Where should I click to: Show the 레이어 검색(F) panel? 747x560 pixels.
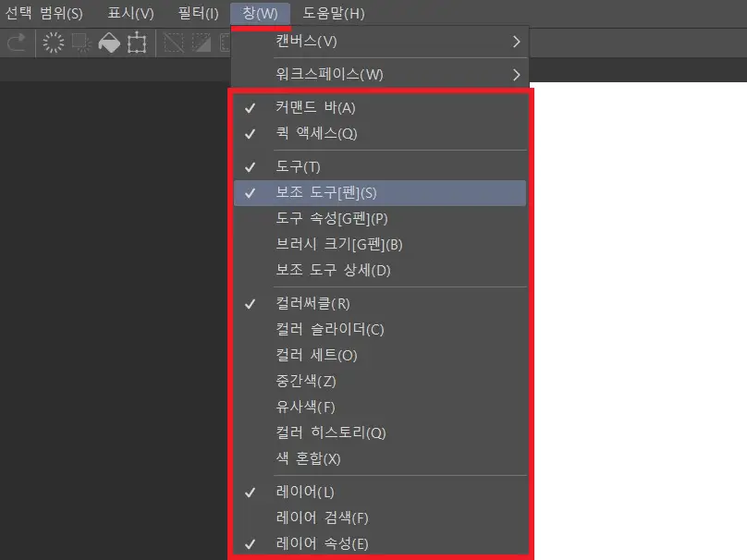click(322, 517)
